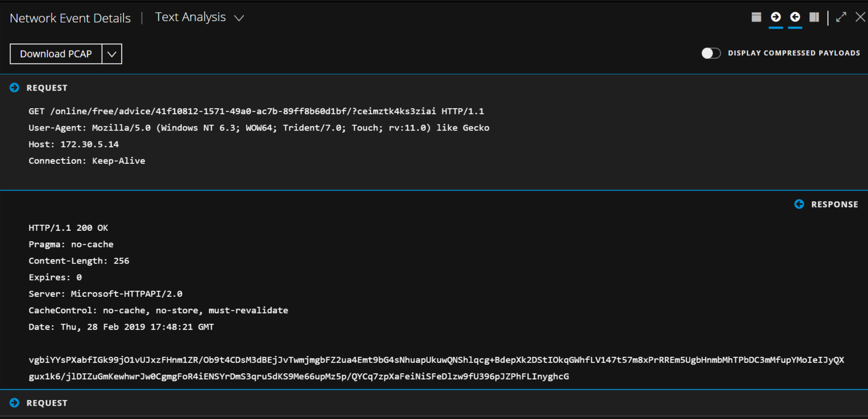Click the Network Event Details title
Screen dimensions: 868x419
point(70,18)
